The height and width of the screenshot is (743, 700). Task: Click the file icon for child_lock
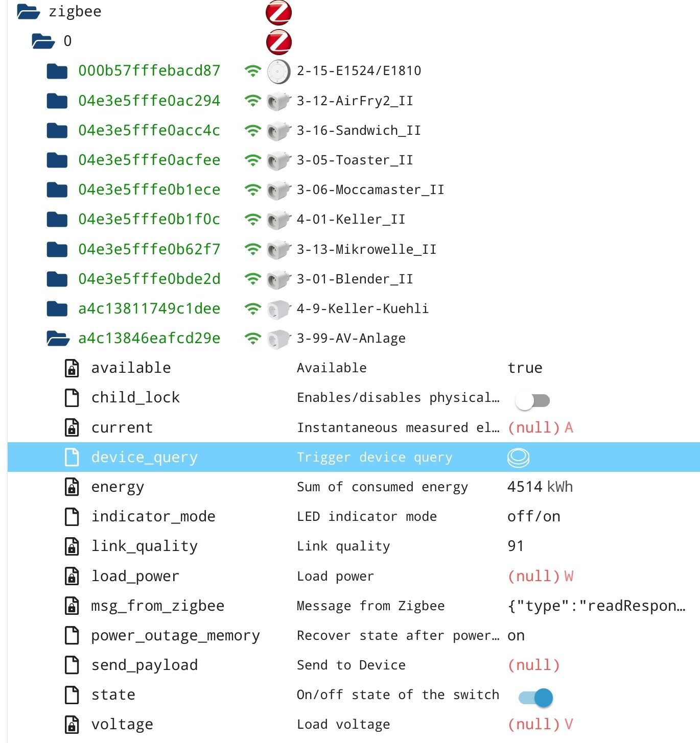[x=72, y=398]
